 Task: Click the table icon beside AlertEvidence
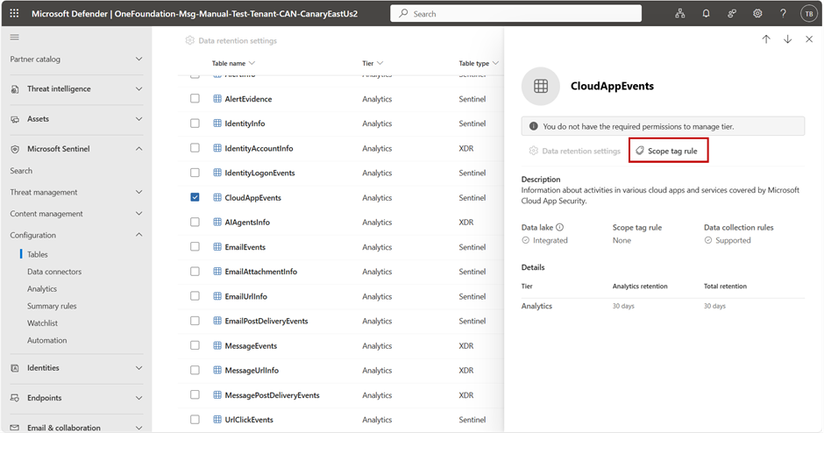(x=217, y=98)
